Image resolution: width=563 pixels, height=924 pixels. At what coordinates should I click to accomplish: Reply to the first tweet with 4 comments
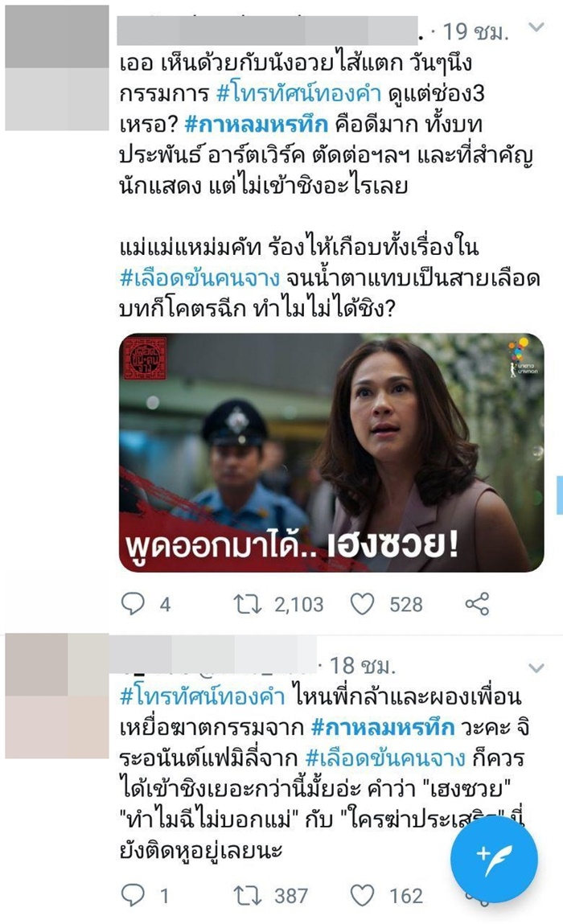(x=133, y=604)
